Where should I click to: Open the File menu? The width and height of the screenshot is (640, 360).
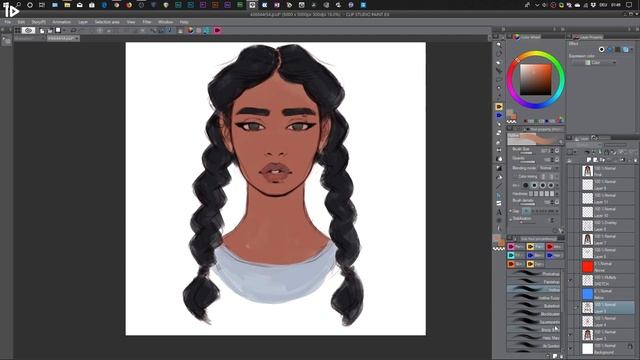[x=8, y=22]
